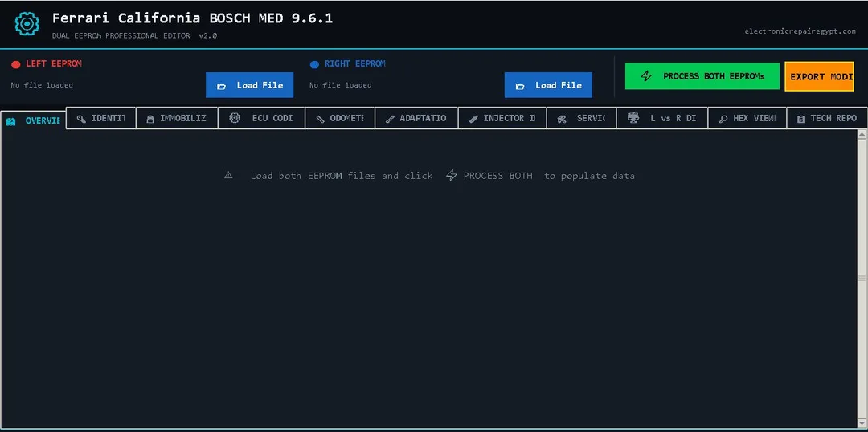This screenshot has height=432, width=868.
Task: Click the red LEFT EEPROM indicator dot
Action: pyautogui.click(x=16, y=65)
